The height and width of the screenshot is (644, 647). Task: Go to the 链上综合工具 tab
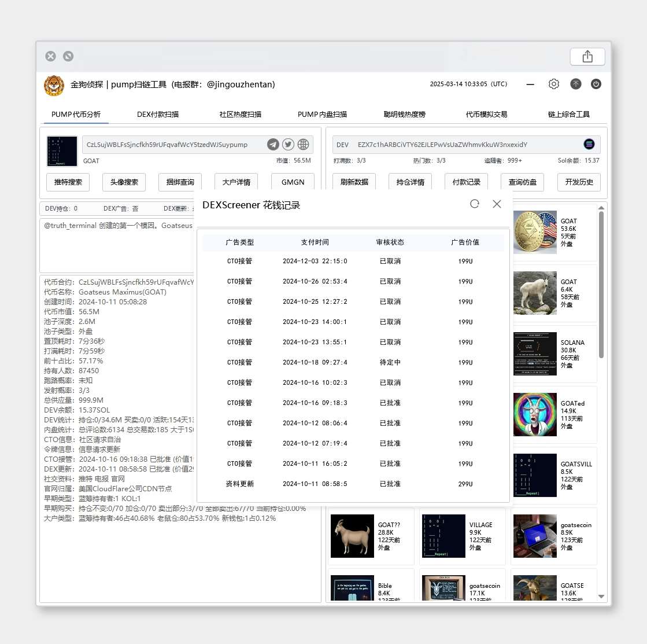pos(568,115)
